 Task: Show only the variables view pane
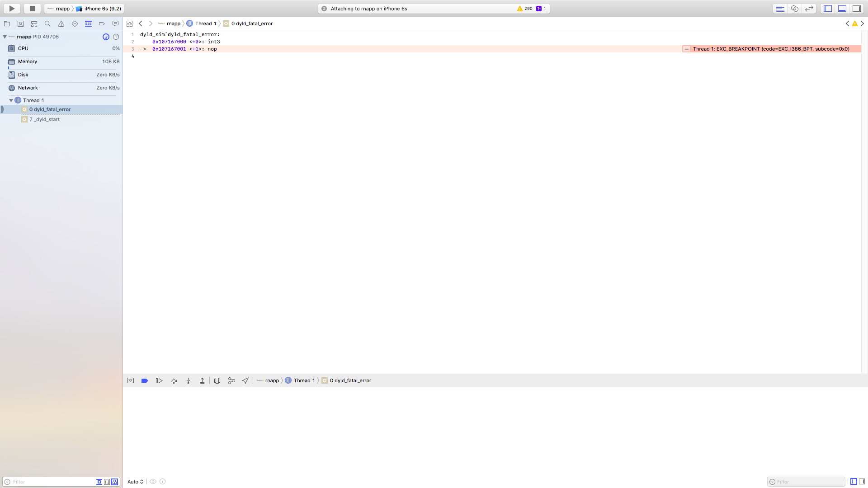(854, 482)
